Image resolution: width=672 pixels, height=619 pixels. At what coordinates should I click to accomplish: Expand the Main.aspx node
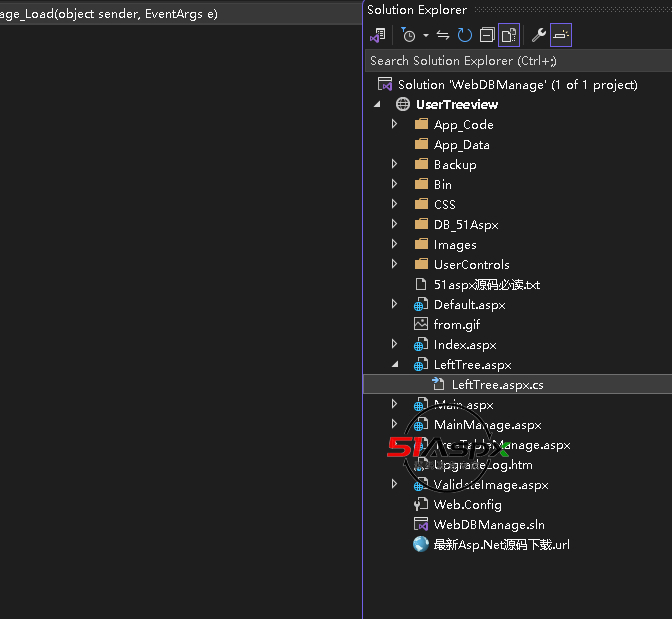click(394, 404)
